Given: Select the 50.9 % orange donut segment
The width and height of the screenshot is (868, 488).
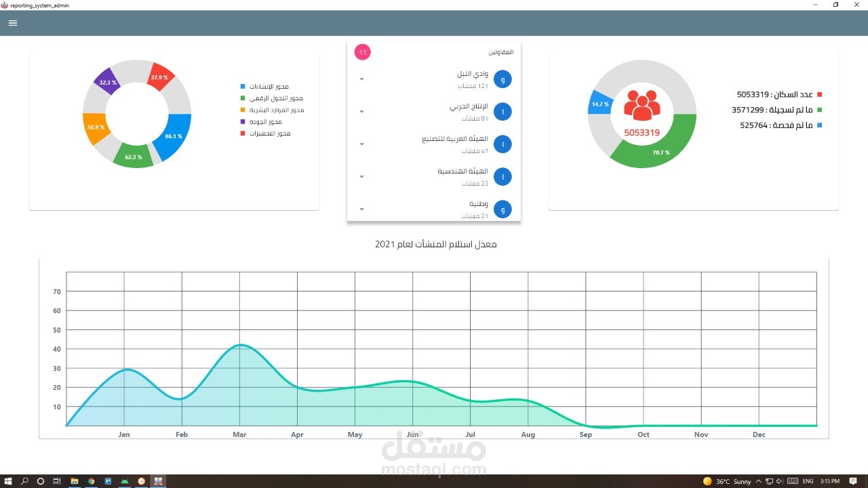Looking at the screenshot, I should tap(95, 128).
